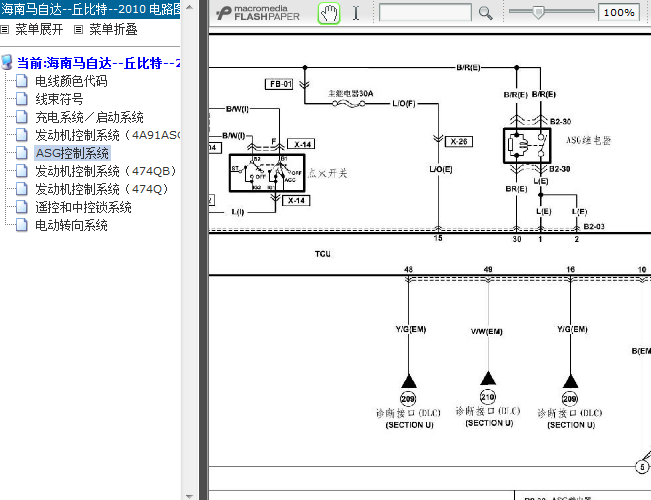The height and width of the screenshot is (500, 651).
Task: Click the expand icon beside 菜单展开
Action: (x=5, y=29)
